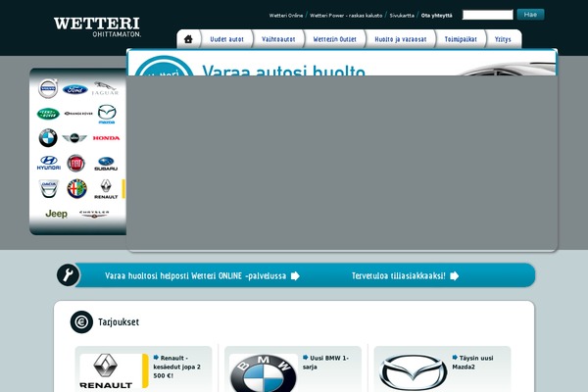Select the Renault logo in brand panel
The image size is (588, 392).
coord(106,189)
